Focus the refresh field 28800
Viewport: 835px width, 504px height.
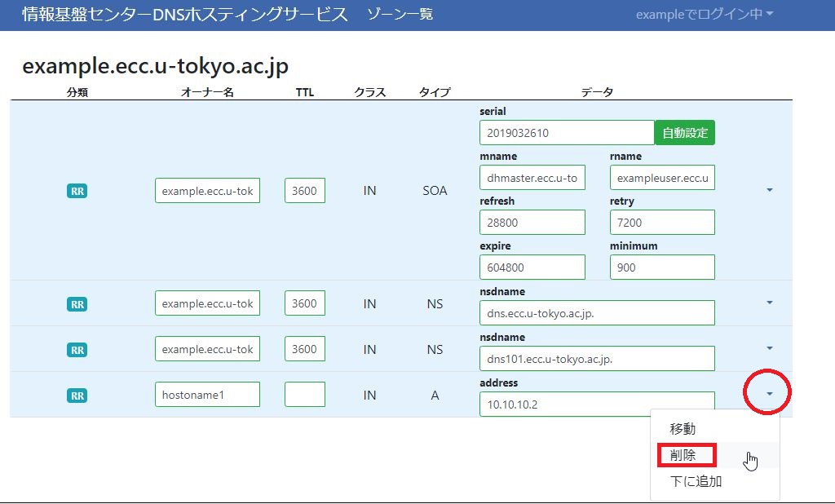coord(532,222)
